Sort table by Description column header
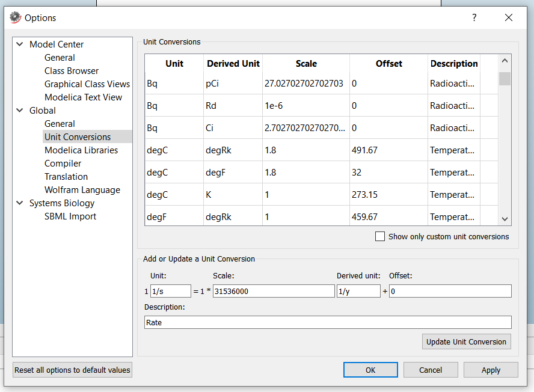534x392 pixels. (x=454, y=64)
